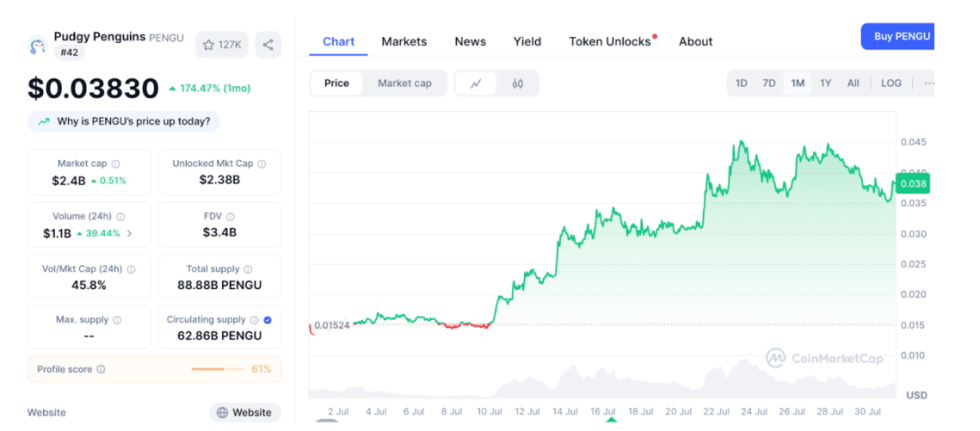The height and width of the screenshot is (431, 980).
Task: Switch to line chart view icon
Action: tap(476, 84)
